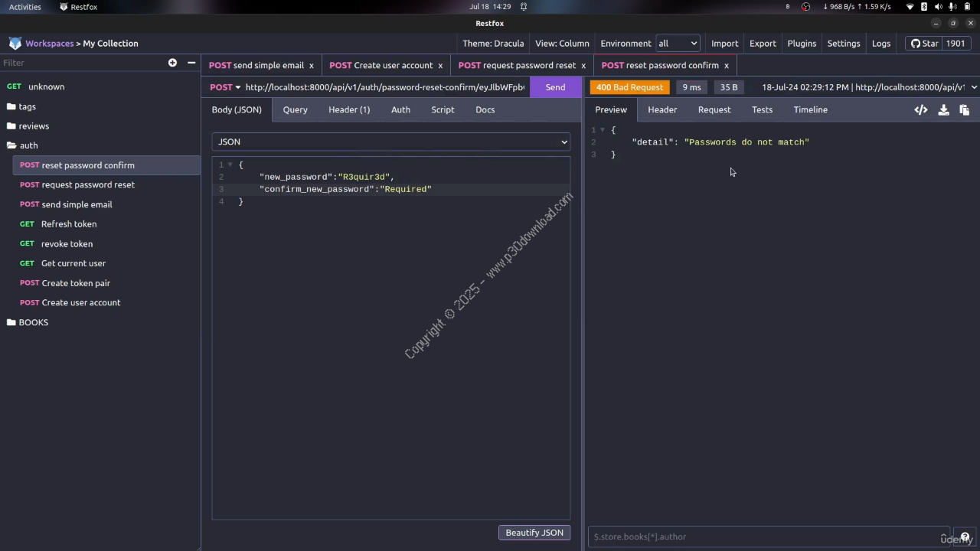Open the JSON body type dropdown
Viewport: 980px width, 551px height.
(391, 142)
